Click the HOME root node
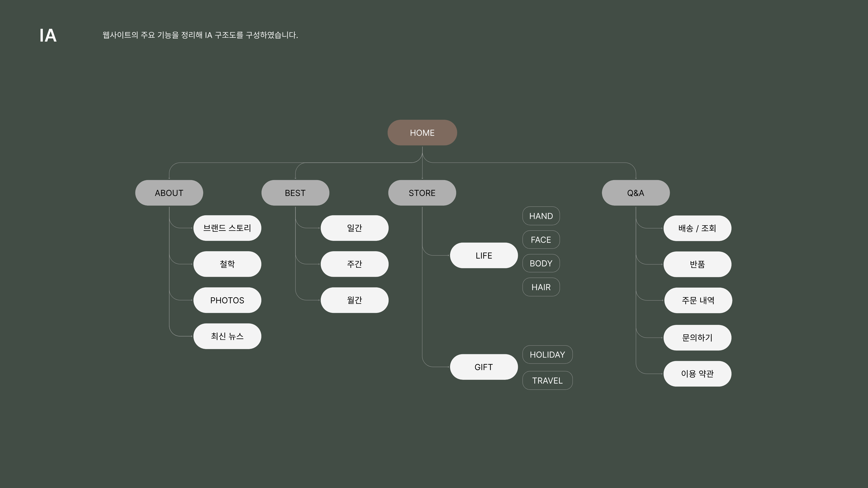This screenshot has height=488, width=868. click(422, 133)
